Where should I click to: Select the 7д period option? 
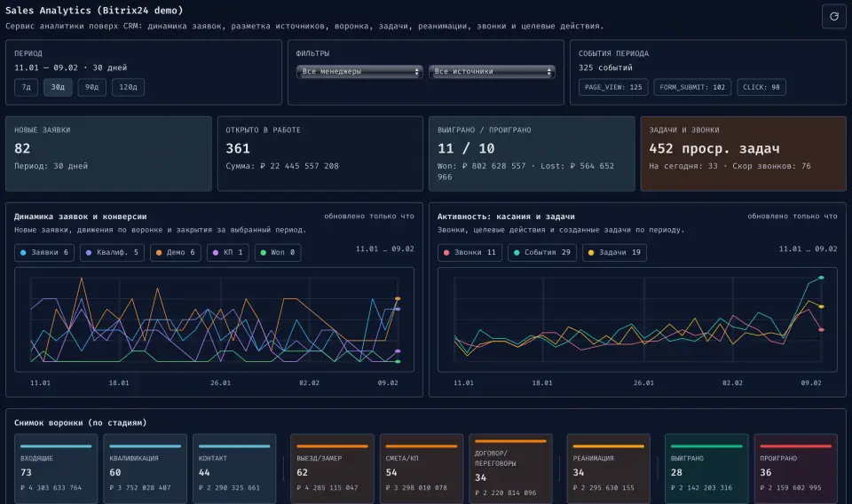26,87
